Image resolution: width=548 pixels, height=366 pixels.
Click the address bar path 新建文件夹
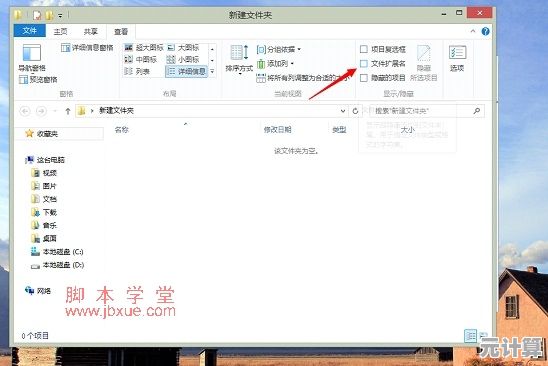coord(116,111)
